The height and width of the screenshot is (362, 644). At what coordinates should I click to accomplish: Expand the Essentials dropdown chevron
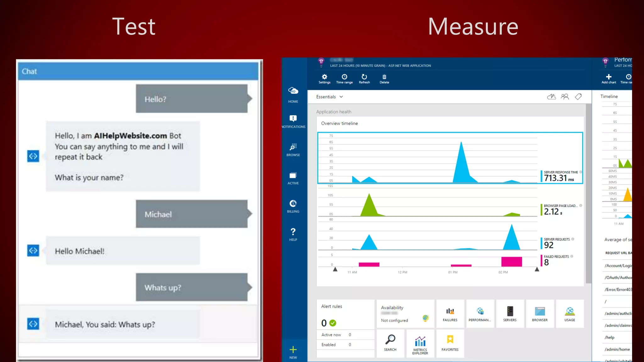point(341,97)
